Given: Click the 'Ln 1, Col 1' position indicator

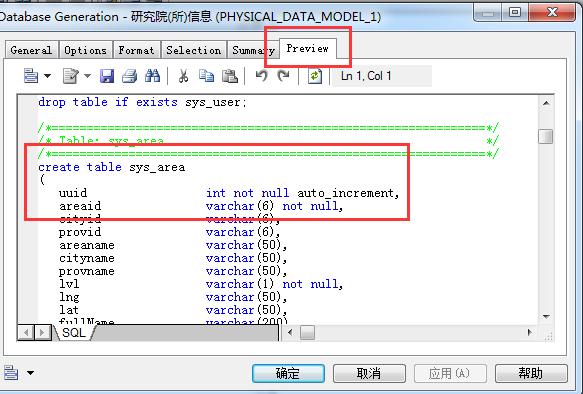Looking at the screenshot, I should click(x=366, y=76).
